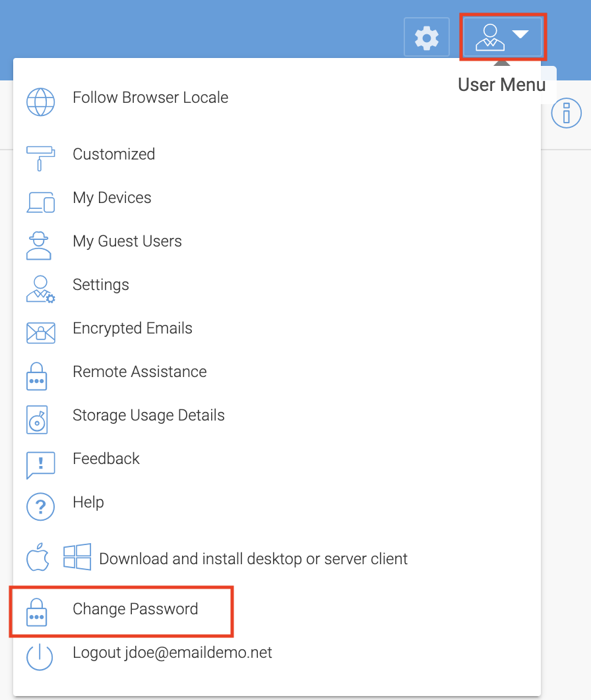Open the Customized menu entry
This screenshot has height=700, width=591.
click(x=114, y=154)
